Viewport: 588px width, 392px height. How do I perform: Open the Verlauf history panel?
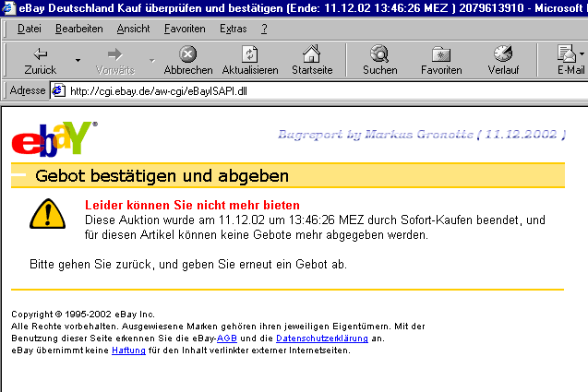point(503,60)
